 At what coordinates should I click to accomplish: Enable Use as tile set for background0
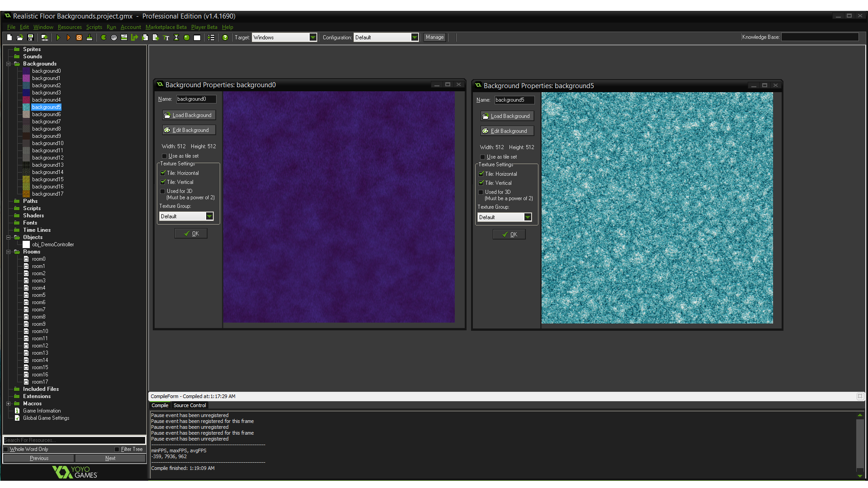[x=165, y=156]
